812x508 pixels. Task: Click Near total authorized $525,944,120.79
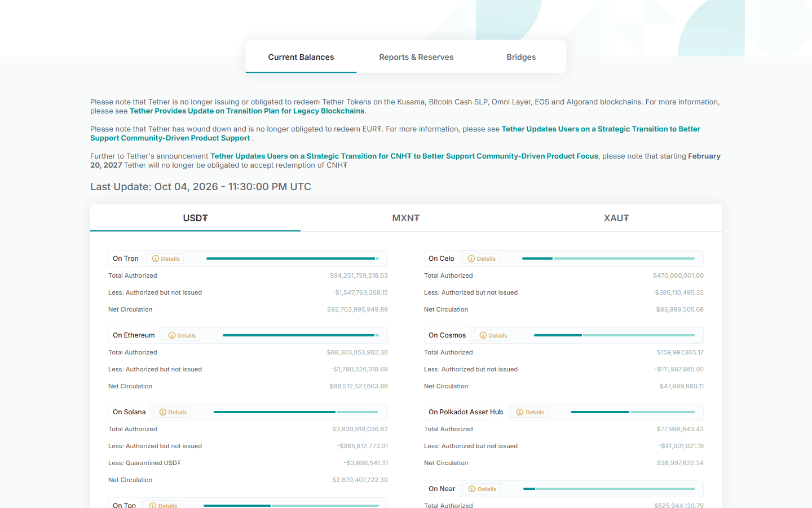pos(679,505)
